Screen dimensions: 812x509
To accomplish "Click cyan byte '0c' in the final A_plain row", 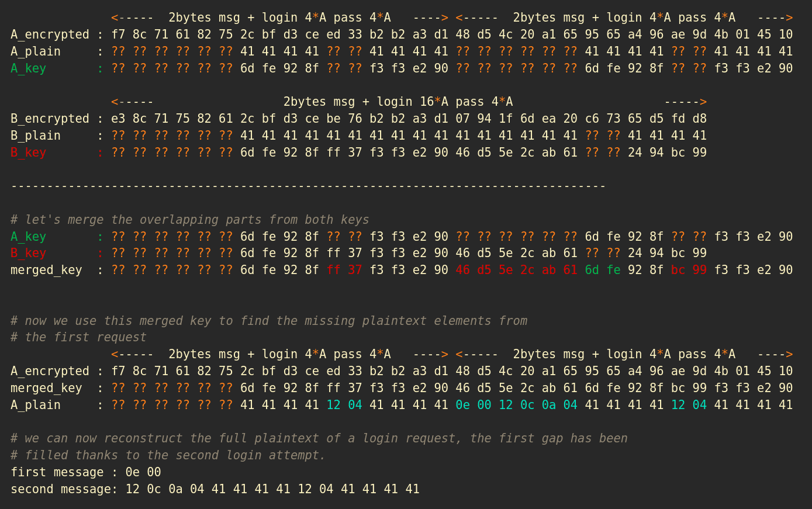I will 527,405.
